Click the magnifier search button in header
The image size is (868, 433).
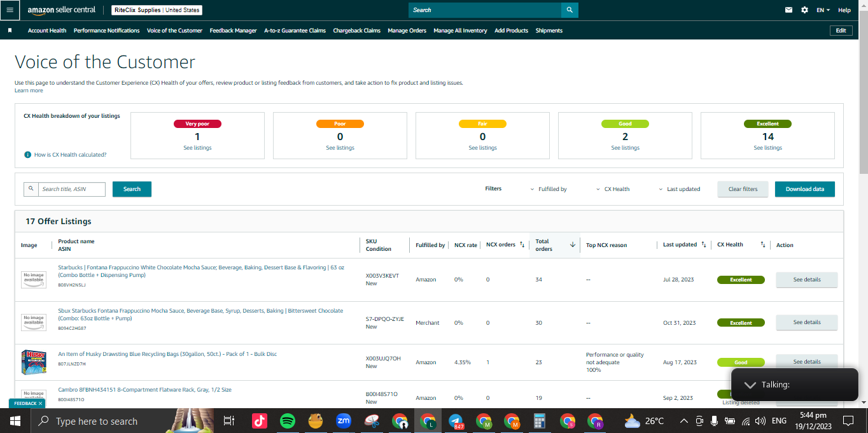570,10
